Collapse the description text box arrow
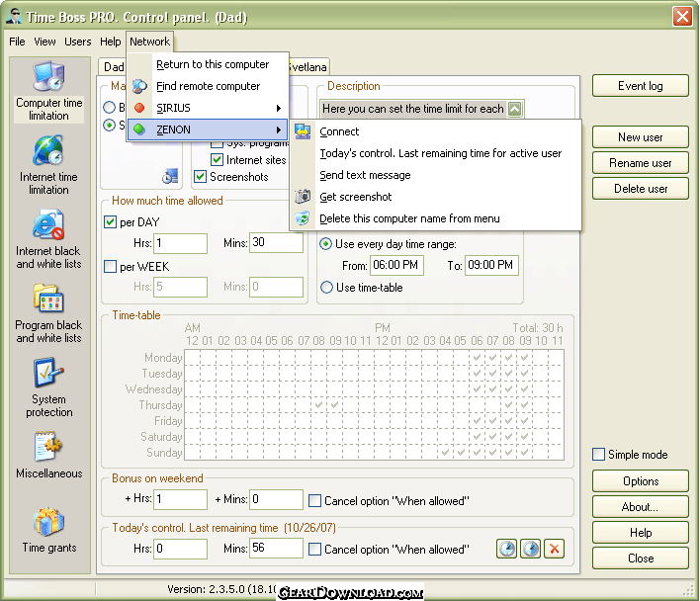This screenshot has width=700, height=601. pyautogui.click(x=515, y=109)
